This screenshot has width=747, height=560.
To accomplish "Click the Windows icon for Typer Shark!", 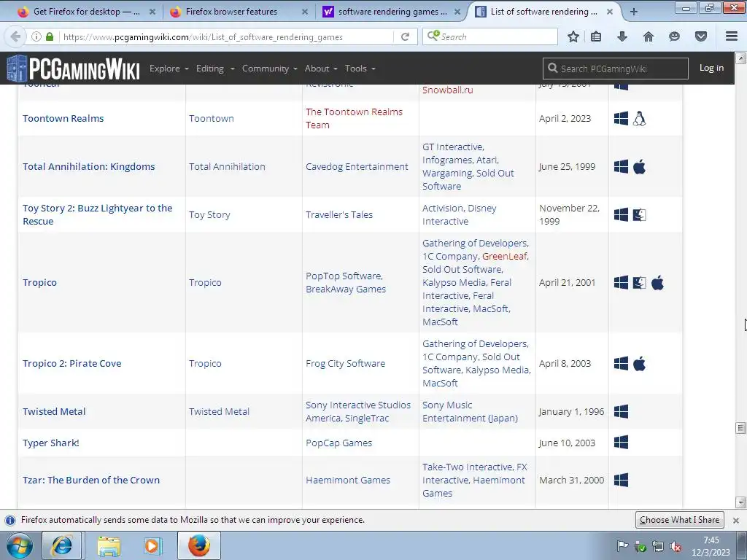I will [622, 443].
